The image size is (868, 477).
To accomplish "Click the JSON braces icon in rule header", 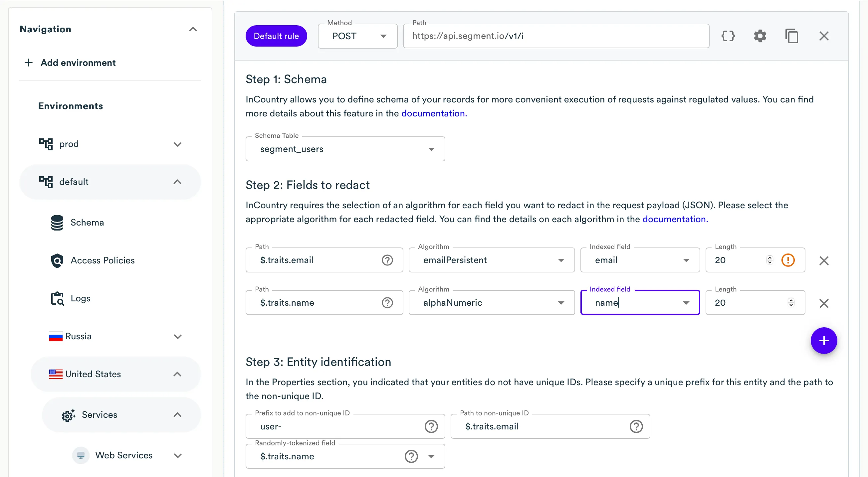I will pos(728,36).
